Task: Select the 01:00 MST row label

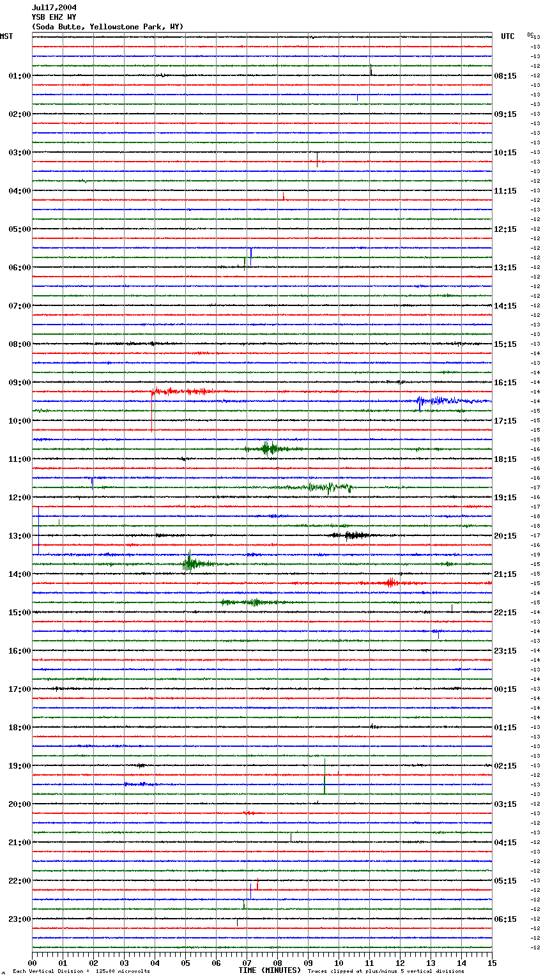Action: 20,76
